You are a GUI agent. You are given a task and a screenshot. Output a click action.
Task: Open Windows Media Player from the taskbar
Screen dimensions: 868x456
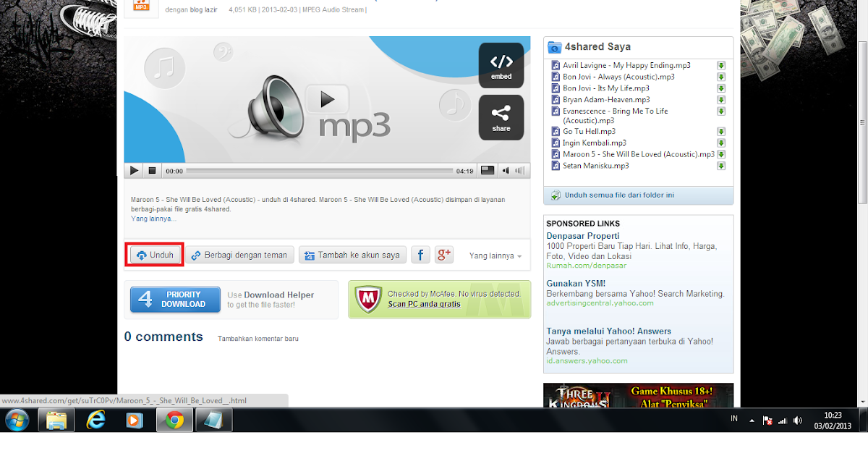135,420
